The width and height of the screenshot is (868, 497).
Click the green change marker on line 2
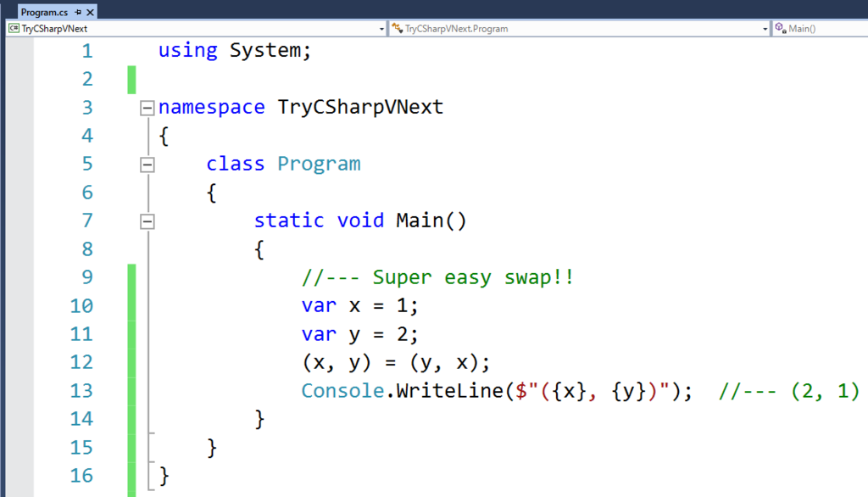click(x=131, y=79)
